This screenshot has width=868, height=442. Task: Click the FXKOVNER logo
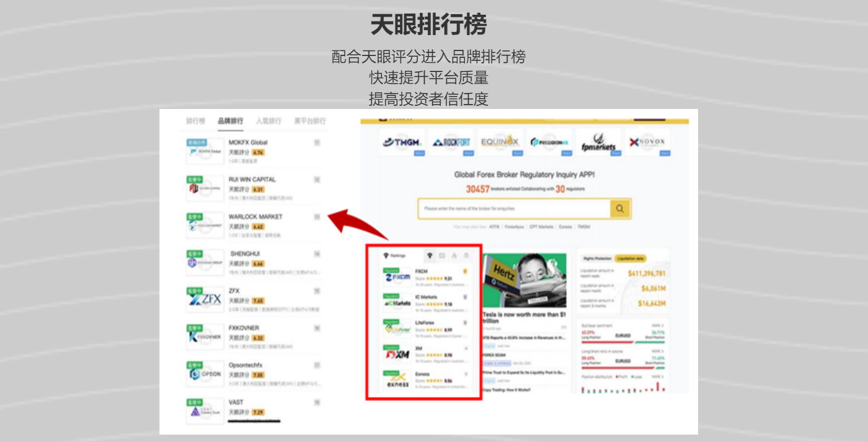coord(205,337)
